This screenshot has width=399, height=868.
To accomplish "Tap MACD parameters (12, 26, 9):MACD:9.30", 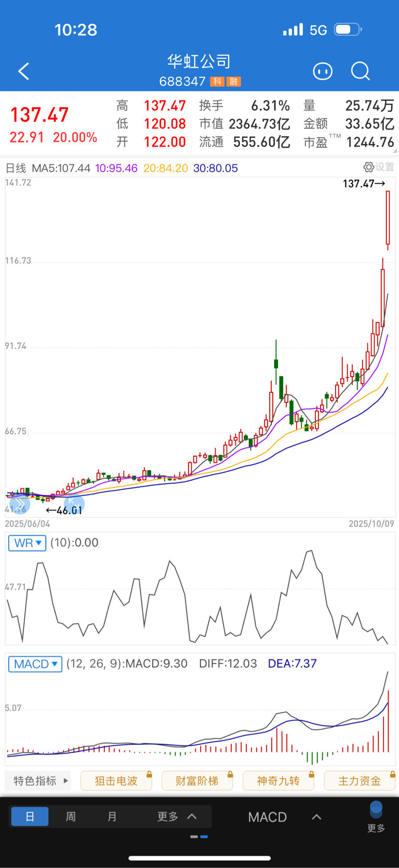I will 127,664.
